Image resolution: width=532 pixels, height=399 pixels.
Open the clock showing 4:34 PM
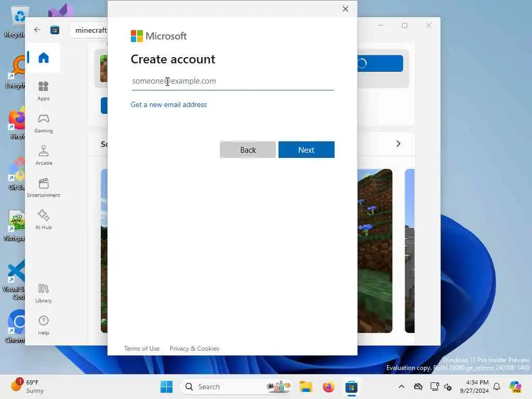(474, 387)
